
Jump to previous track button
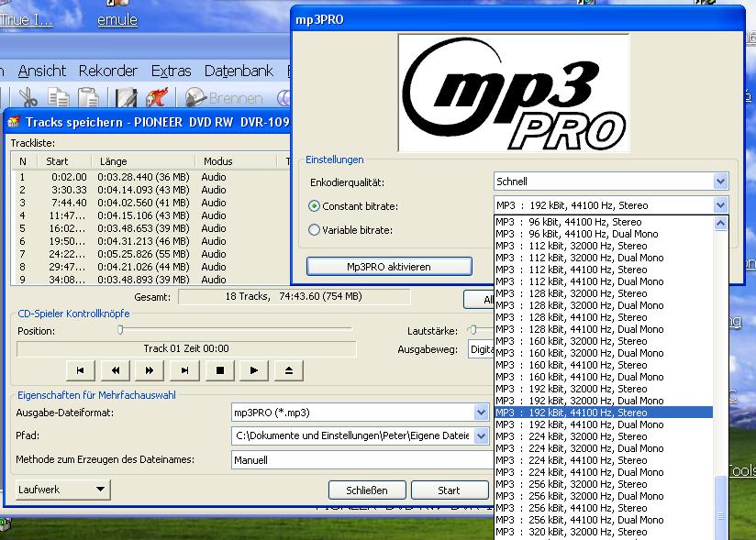point(81,370)
